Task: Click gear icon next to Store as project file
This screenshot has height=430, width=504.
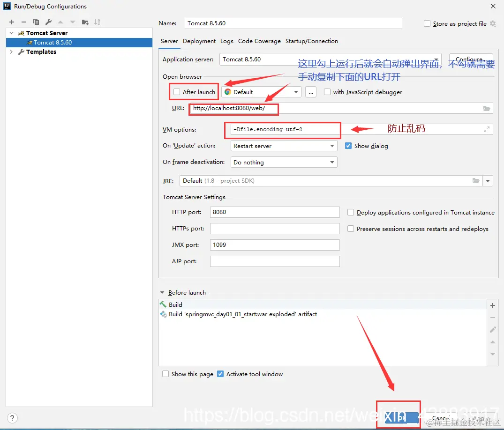Action: coord(493,23)
